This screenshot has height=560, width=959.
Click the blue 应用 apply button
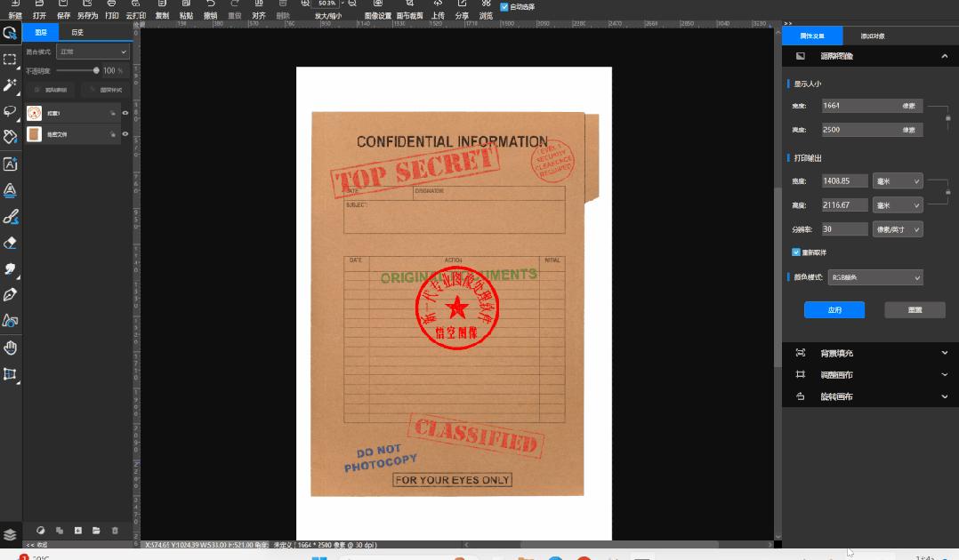tap(834, 310)
